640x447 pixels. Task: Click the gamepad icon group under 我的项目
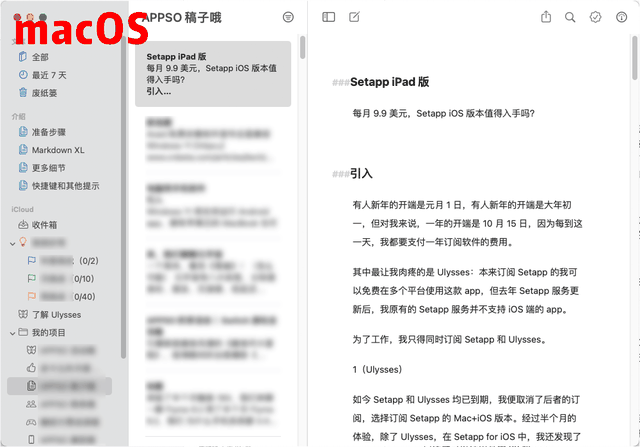(x=31, y=422)
